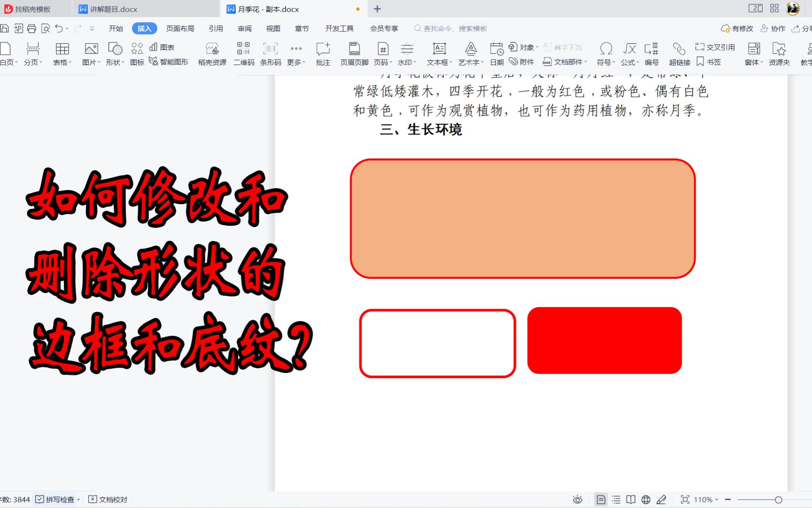Open the 视图 ribbon tab
This screenshot has width=812, height=508.
coord(273,29)
